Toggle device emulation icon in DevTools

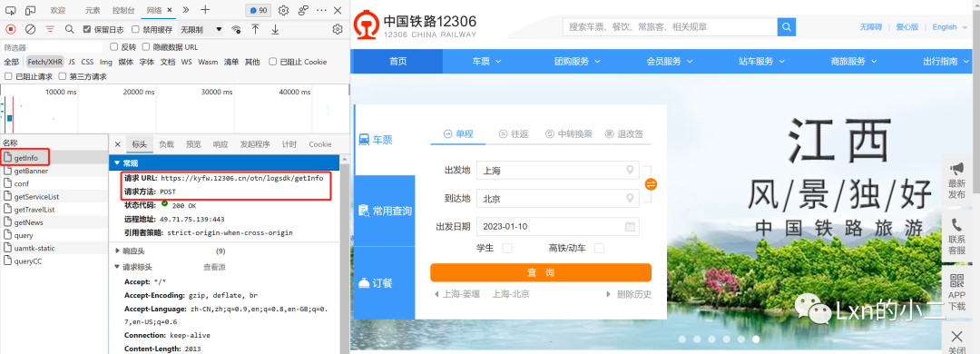30,11
